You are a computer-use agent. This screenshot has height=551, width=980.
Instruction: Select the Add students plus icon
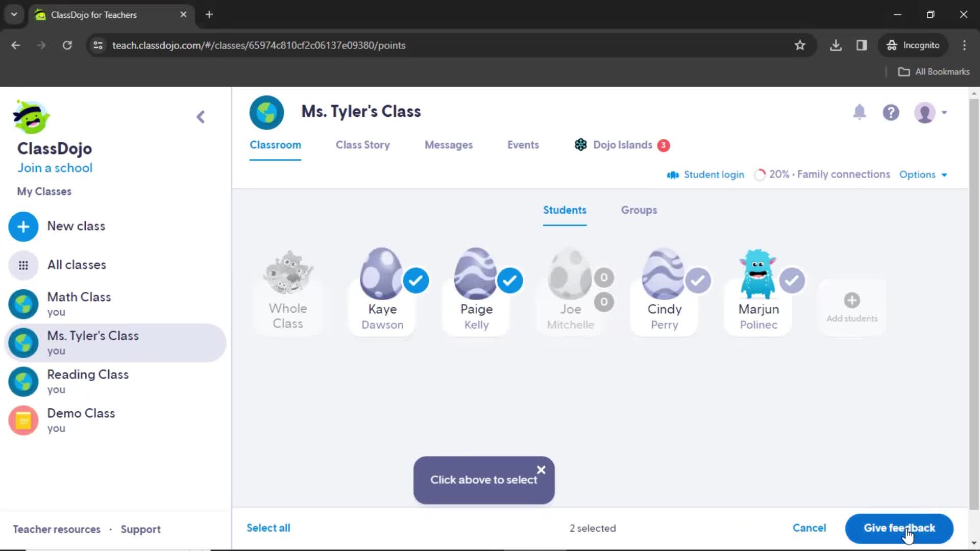pyautogui.click(x=851, y=300)
